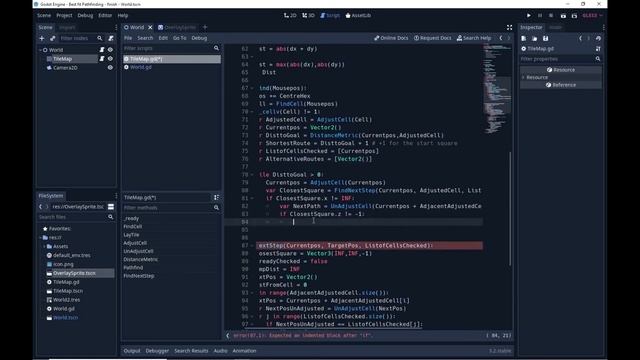Click the script minimap
This screenshot has width=640, height=360.
click(x=496, y=89)
